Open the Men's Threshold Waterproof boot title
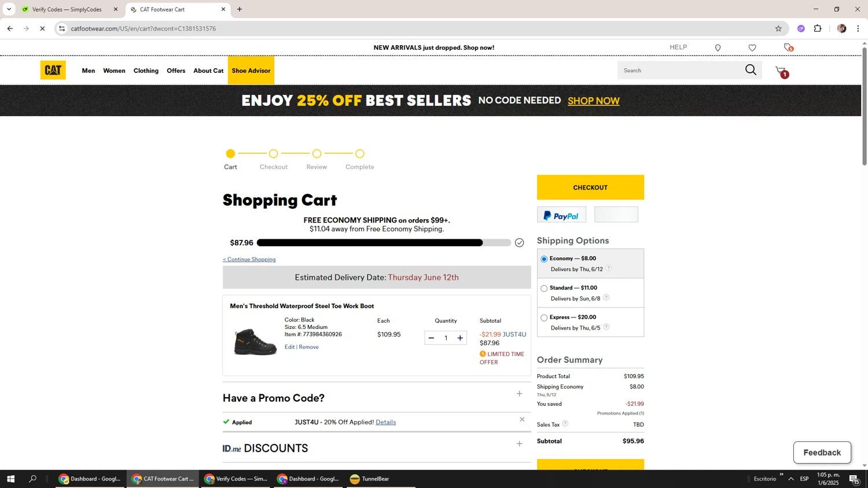This screenshot has height=488, width=868. pyautogui.click(x=302, y=306)
